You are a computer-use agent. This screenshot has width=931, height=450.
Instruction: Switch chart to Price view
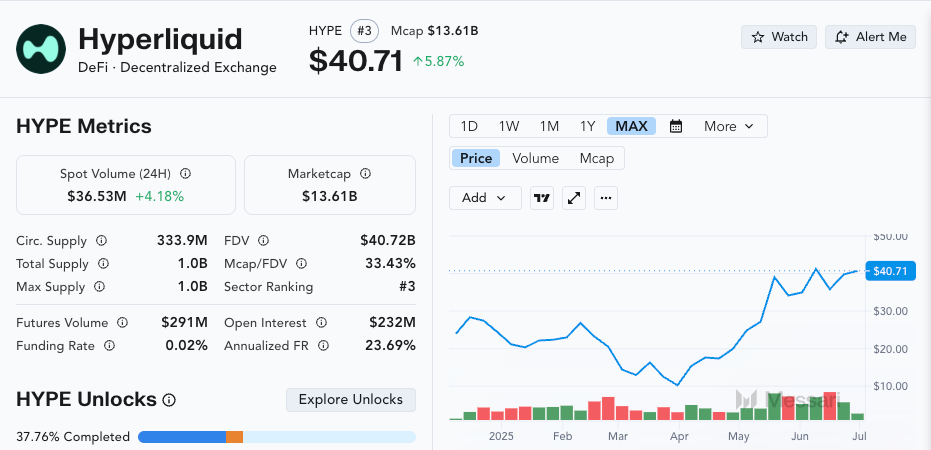coord(476,158)
